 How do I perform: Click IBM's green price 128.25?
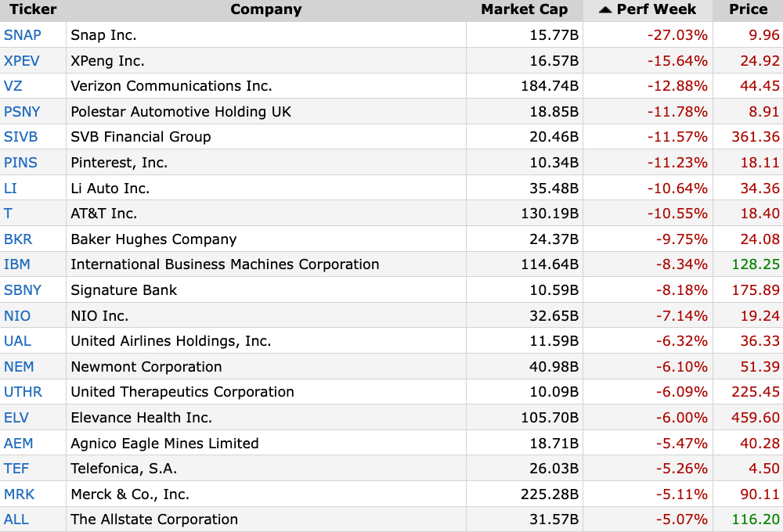point(756,264)
